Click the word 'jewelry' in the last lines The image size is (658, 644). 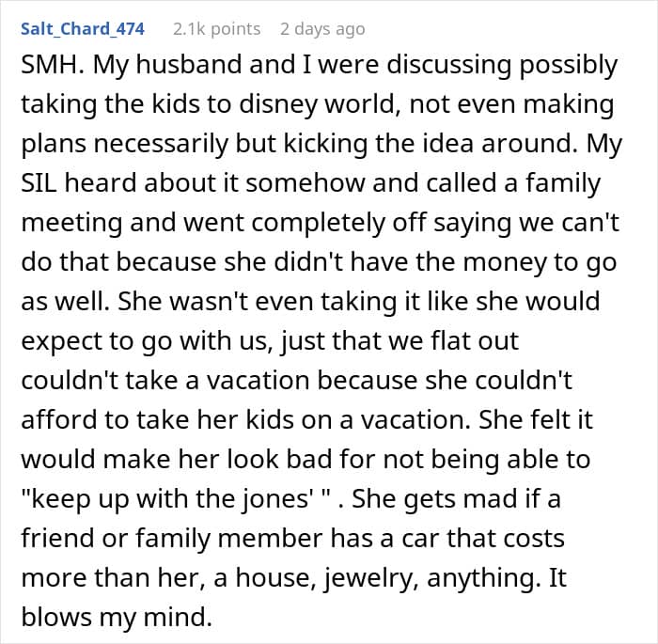[x=370, y=577]
